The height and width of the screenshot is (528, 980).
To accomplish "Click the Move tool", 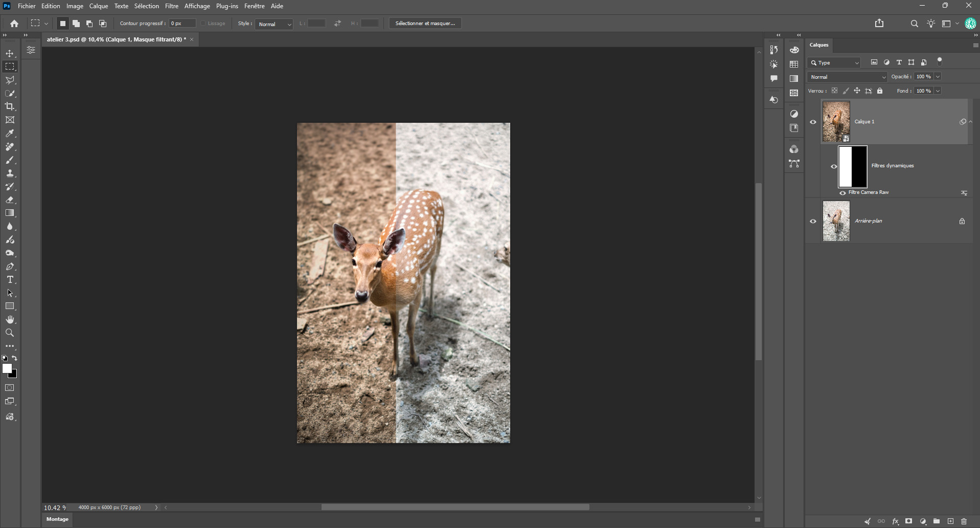I will tap(10, 53).
